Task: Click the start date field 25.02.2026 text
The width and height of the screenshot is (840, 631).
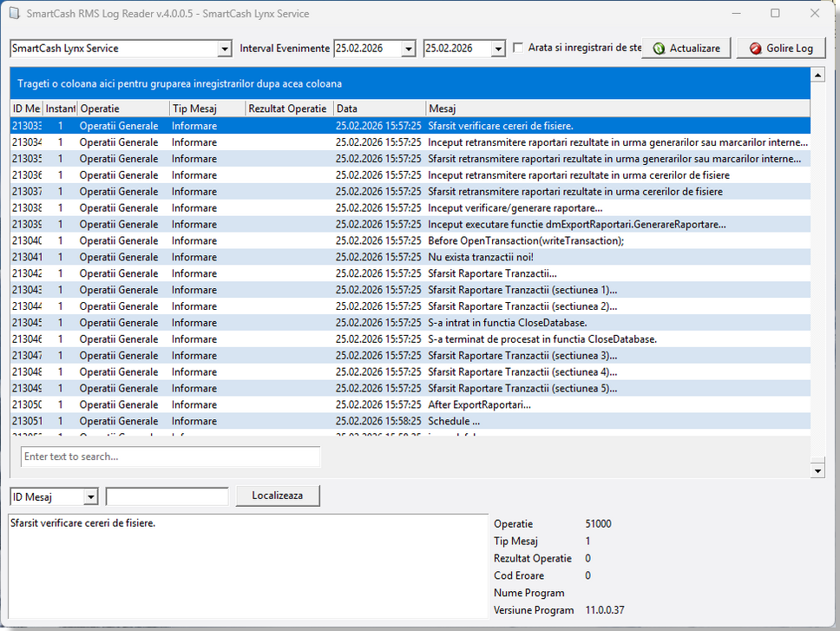Action: (x=359, y=49)
